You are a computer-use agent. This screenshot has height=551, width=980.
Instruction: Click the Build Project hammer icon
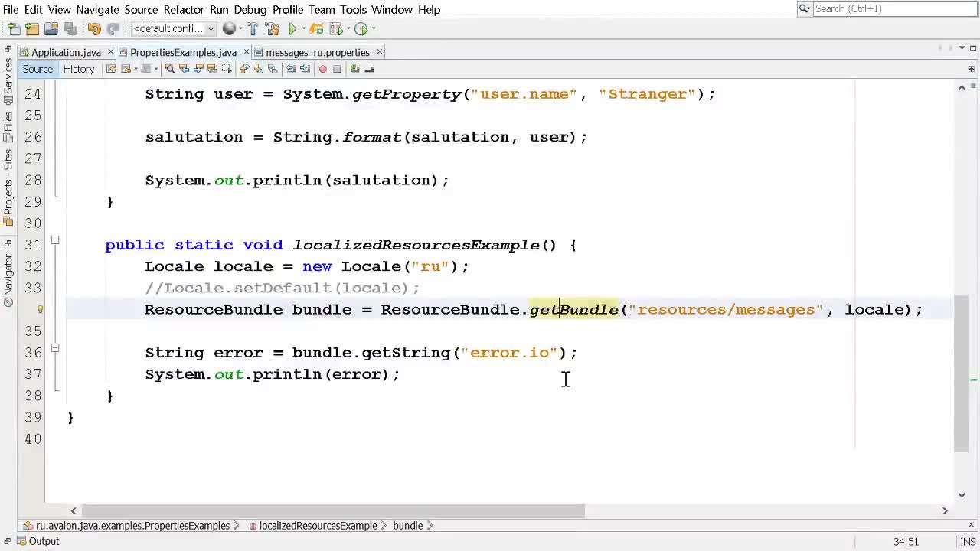click(x=253, y=29)
